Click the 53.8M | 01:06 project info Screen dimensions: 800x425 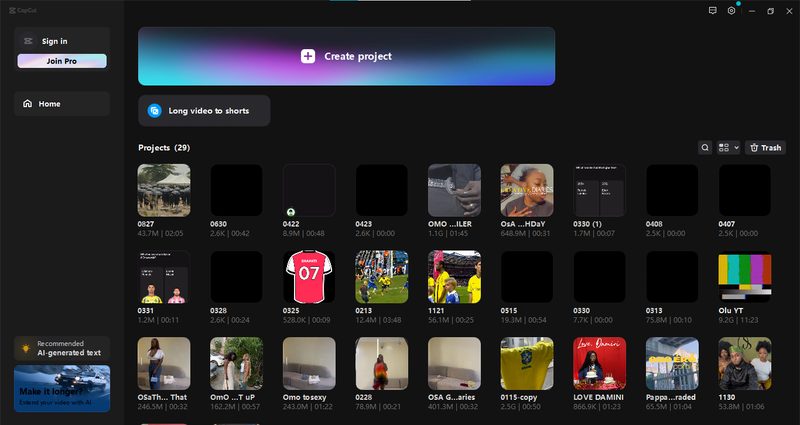click(741, 407)
